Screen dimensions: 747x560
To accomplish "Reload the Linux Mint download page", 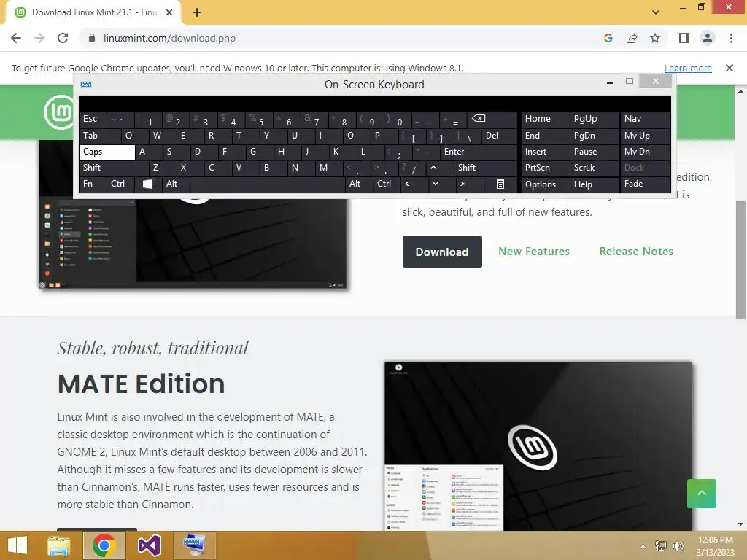I will pyautogui.click(x=63, y=38).
